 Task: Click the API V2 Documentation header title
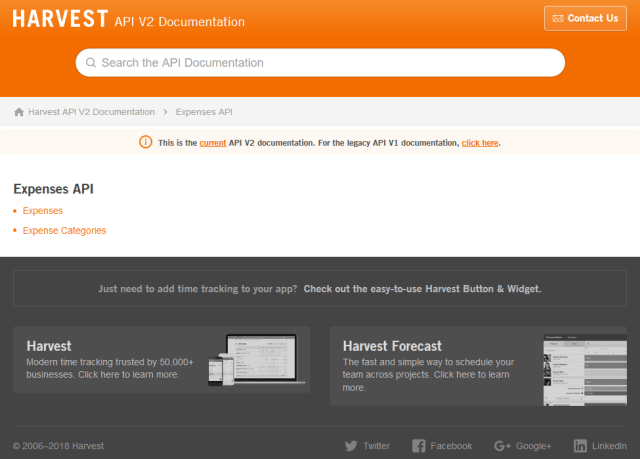[180, 22]
